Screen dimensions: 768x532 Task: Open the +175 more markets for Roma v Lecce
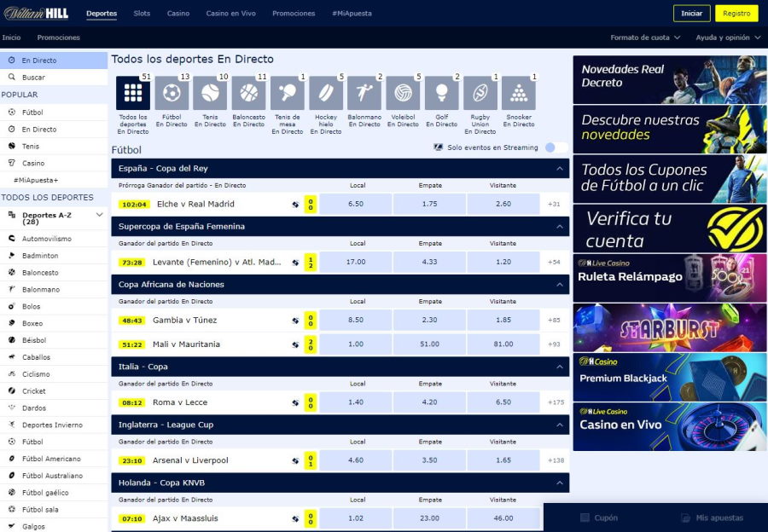[556, 402]
